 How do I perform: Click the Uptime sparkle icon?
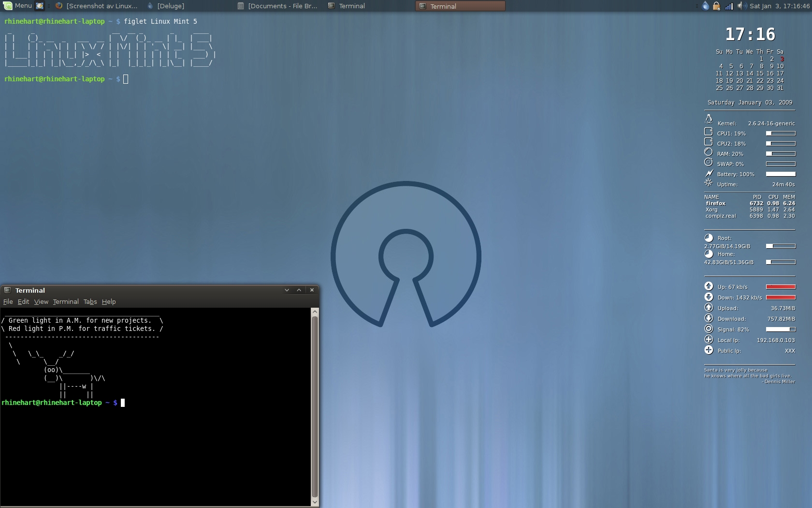click(x=709, y=182)
